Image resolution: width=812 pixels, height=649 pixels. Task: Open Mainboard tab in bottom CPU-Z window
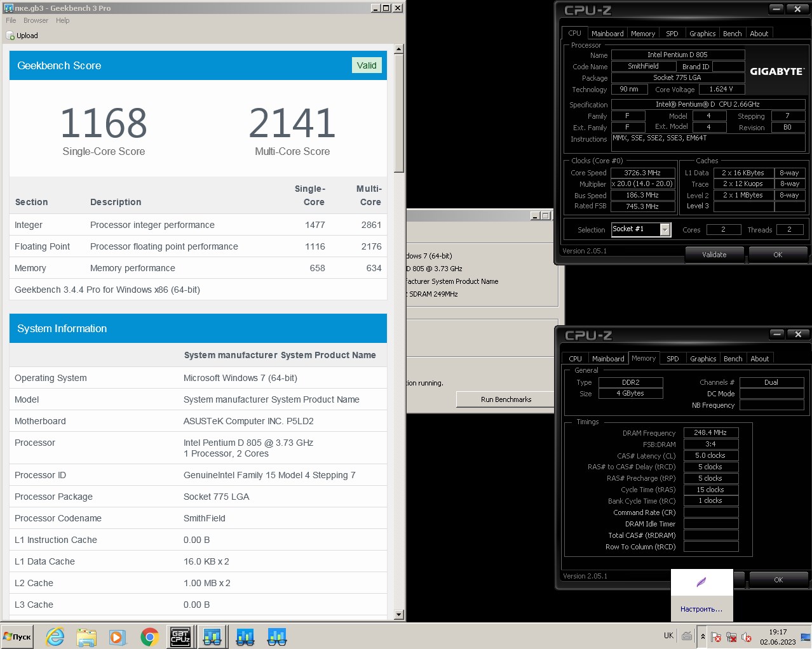click(608, 359)
